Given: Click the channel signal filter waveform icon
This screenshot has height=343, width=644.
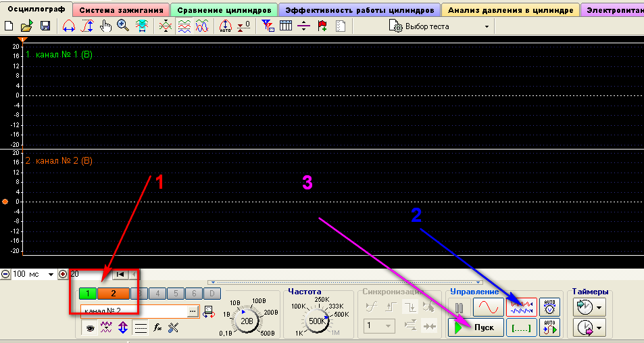Looking at the screenshot, I should click(106, 328).
